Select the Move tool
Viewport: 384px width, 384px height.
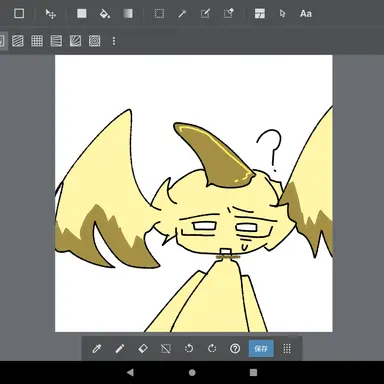coord(51,14)
